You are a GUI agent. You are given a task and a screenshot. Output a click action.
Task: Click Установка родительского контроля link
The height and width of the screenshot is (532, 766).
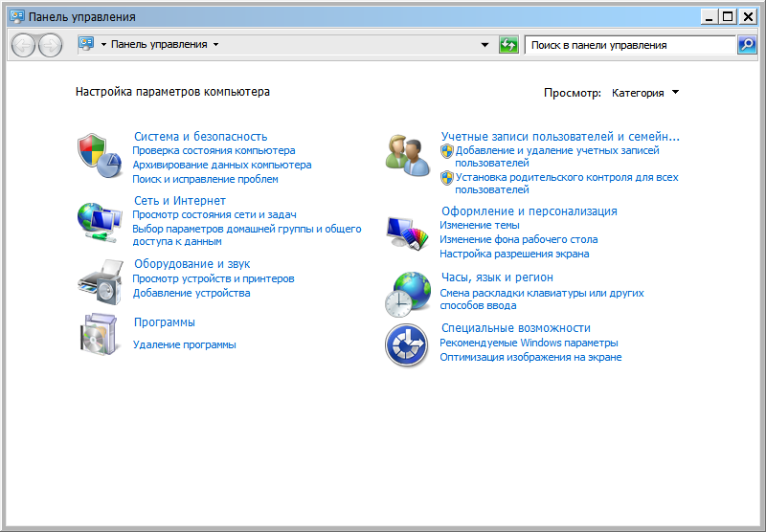(x=567, y=184)
